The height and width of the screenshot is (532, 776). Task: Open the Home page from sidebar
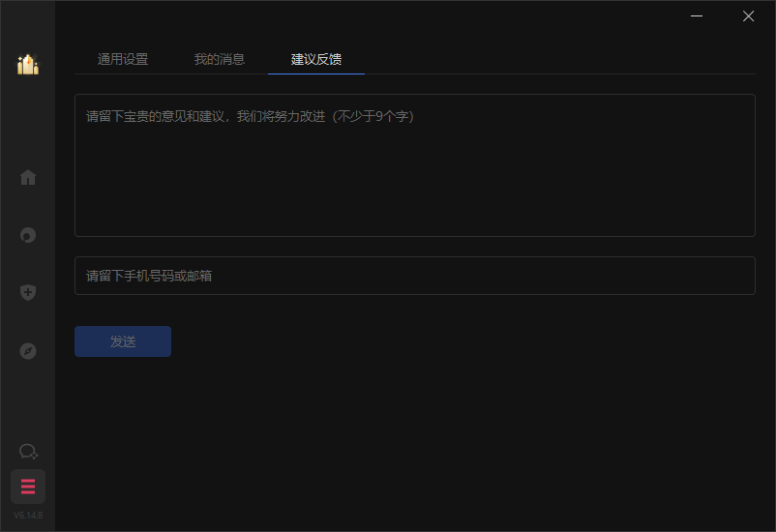click(x=28, y=177)
